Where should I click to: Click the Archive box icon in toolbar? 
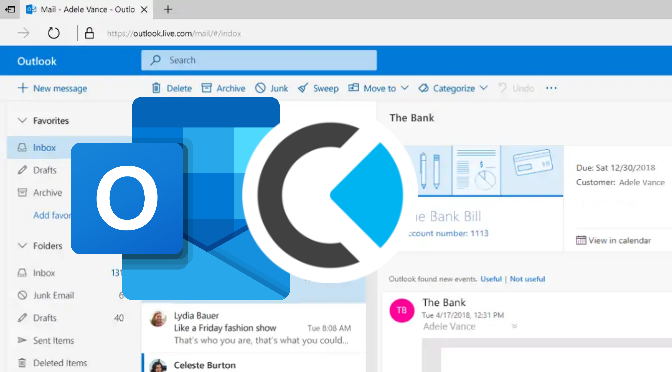click(x=207, y=88)
